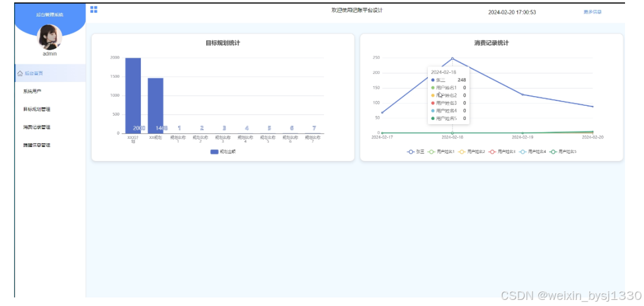The height and width of the screenshot is (306, 644).
Task: Toggle the 规划金额 legend in bar chart
Action: click(223, 152)
